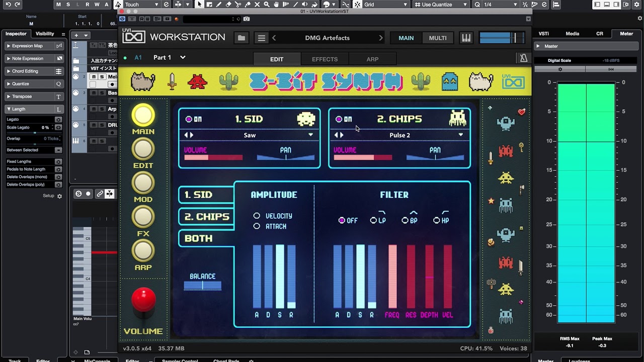Open the EDIT tab
This screenshot has height=362, width=644.
[277, 59]
